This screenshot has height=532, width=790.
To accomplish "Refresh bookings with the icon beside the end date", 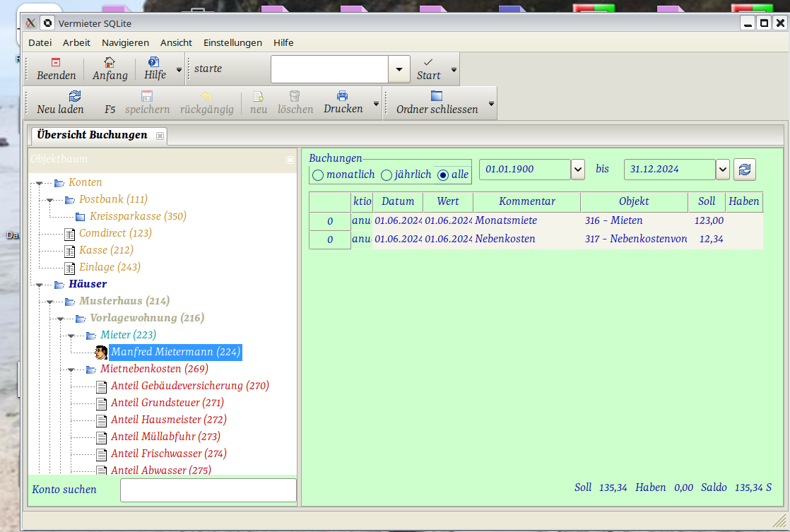I will 745,170.
